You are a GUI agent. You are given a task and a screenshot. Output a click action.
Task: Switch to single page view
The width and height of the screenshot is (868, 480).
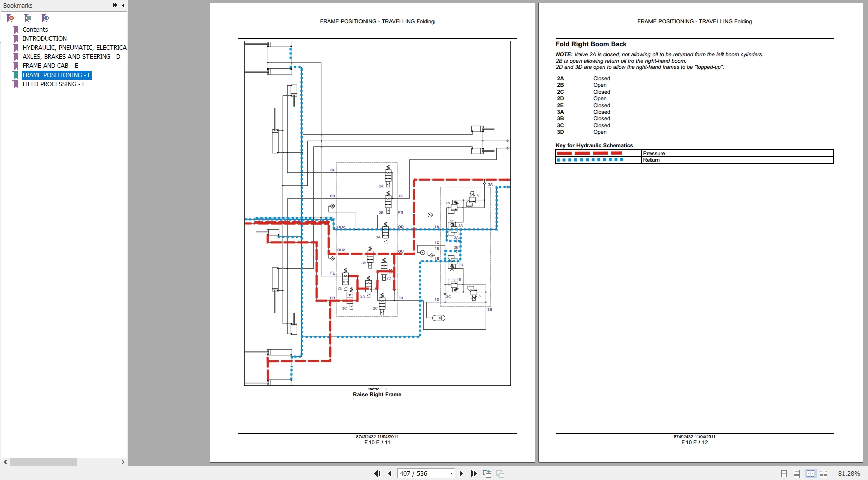pyautogui.click(x=784, y=474)
